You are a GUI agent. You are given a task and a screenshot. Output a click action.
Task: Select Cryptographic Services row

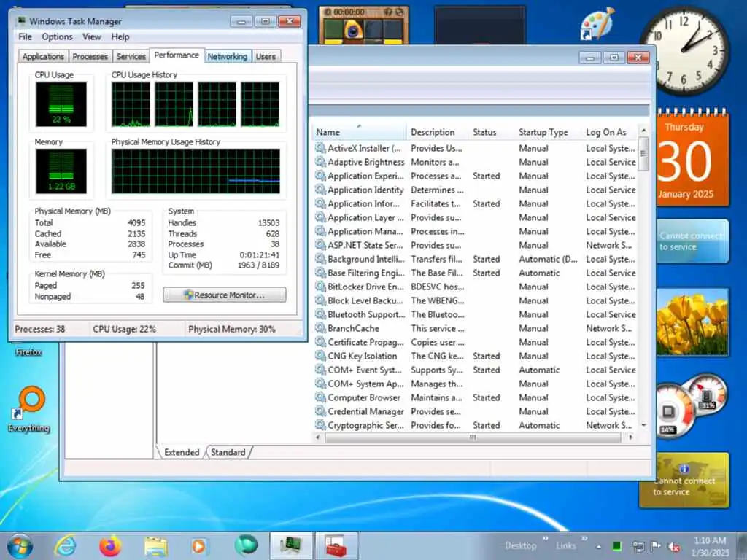pos(476,425)
